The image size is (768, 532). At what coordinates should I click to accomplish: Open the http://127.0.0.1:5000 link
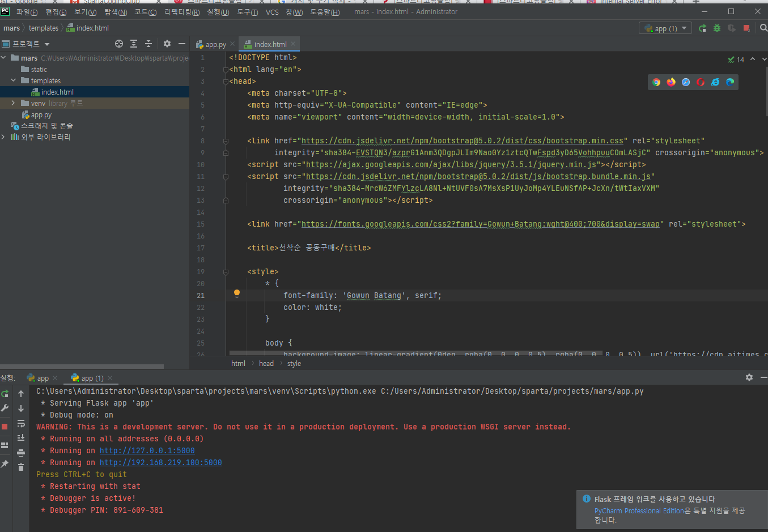[x=147, y=451]
